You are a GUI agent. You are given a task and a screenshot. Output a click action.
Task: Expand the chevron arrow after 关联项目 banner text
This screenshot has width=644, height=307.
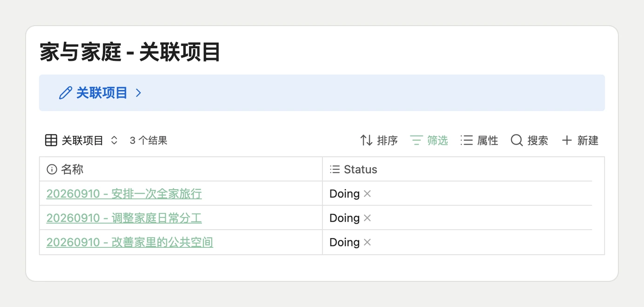tap(138, 93)
